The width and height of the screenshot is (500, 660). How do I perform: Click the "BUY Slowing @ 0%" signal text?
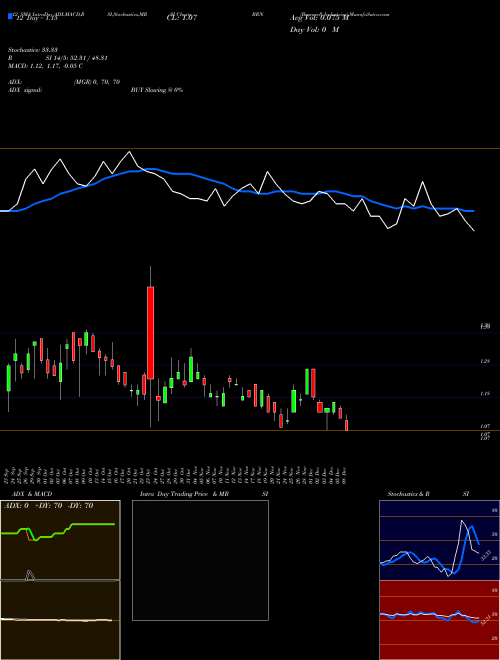point(157,90)
